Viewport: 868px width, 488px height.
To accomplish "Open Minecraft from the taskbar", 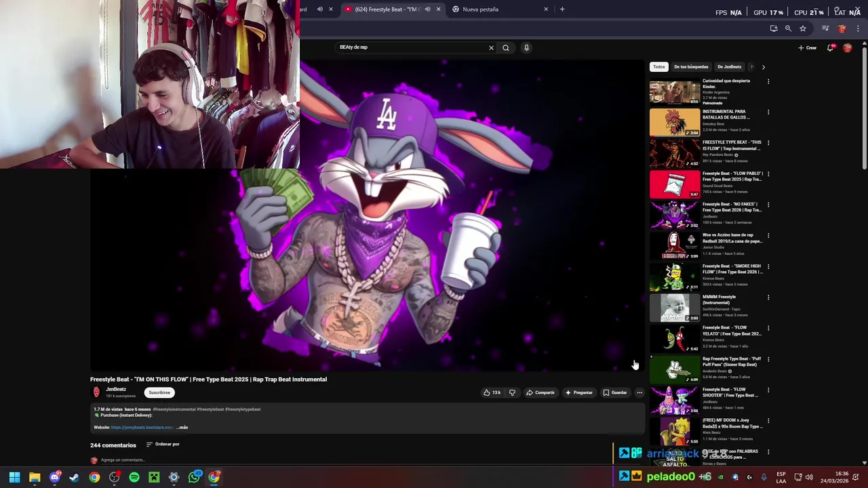I will coord(154,477).
